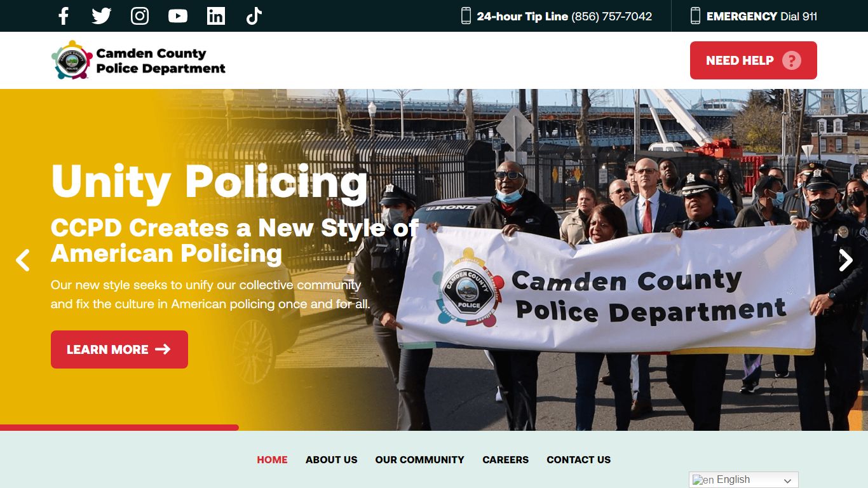The height and width of the screenshot is (488, 868).
Task: Click Camden County Police Department site title
Action: point(161,61)
